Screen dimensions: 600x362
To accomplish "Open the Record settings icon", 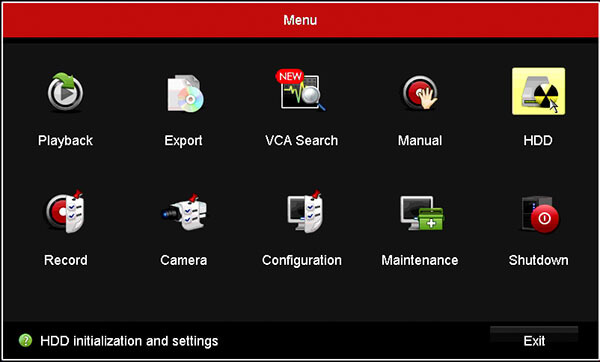I will 65,211.
